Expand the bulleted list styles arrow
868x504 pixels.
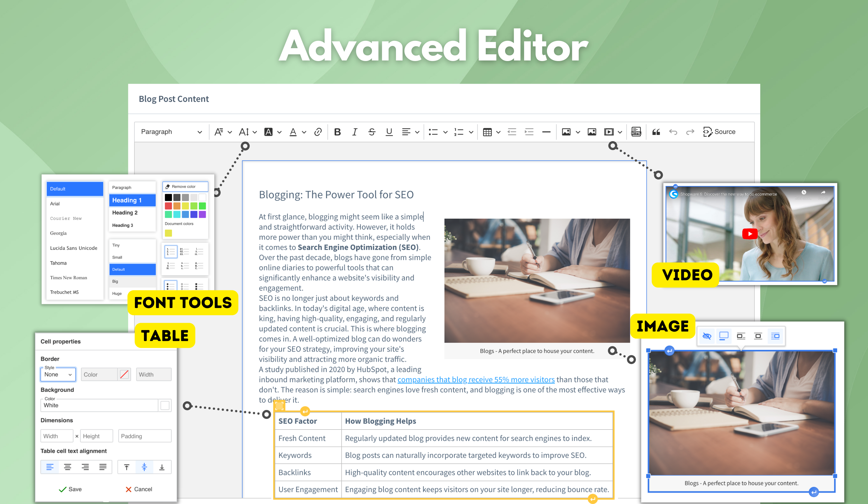point(445,132)
